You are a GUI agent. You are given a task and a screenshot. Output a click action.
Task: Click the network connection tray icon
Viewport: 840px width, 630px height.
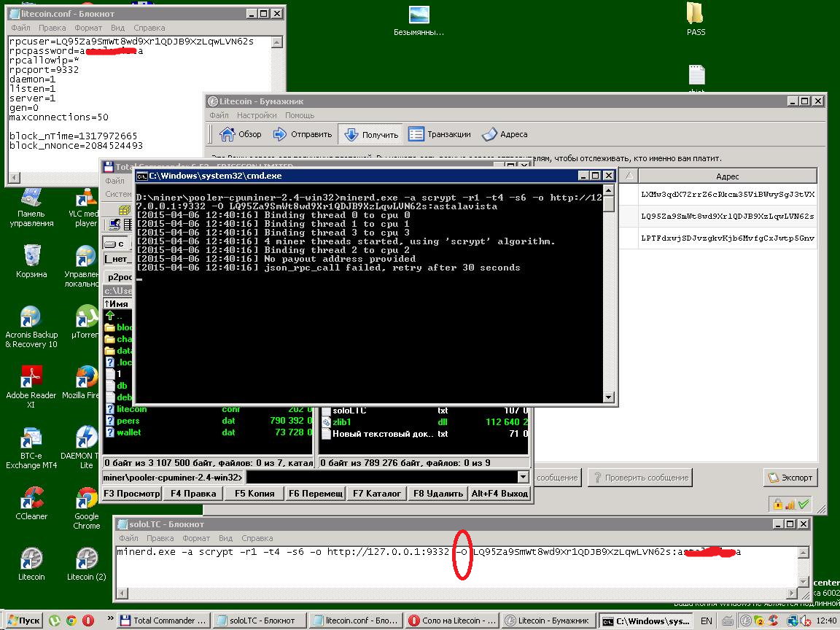(793, 621)
